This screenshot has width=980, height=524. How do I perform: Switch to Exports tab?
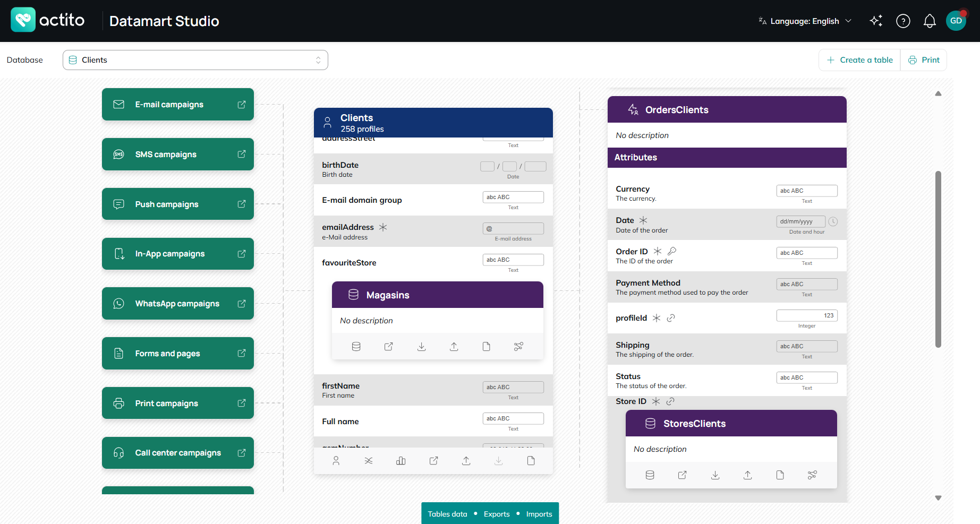point(497,514)
